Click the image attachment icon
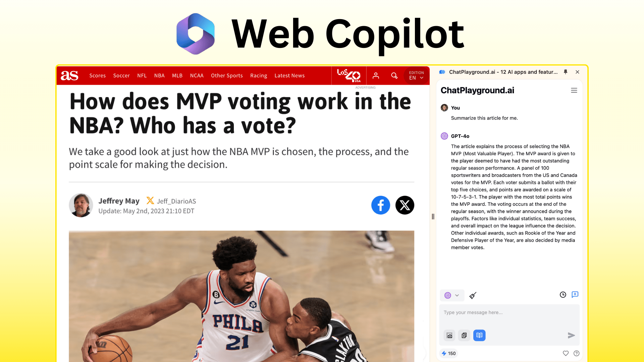 pyautogui.click(x=449, y=335)
